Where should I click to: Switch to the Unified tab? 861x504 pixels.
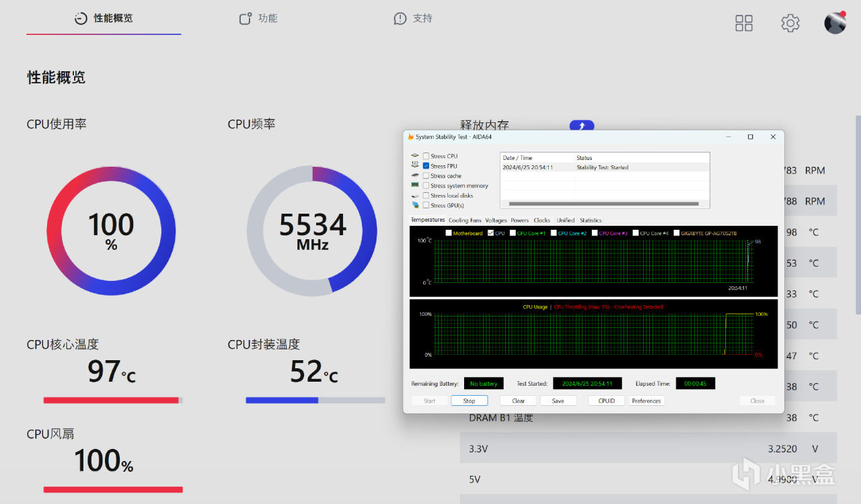tap(566, 220)
